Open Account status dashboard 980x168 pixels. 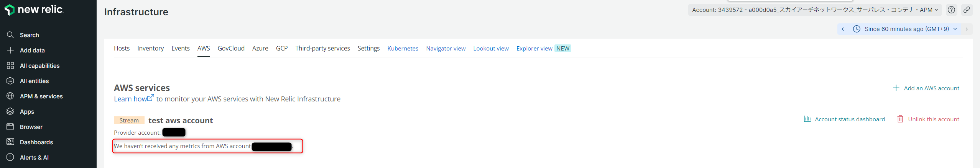point(850,119)
